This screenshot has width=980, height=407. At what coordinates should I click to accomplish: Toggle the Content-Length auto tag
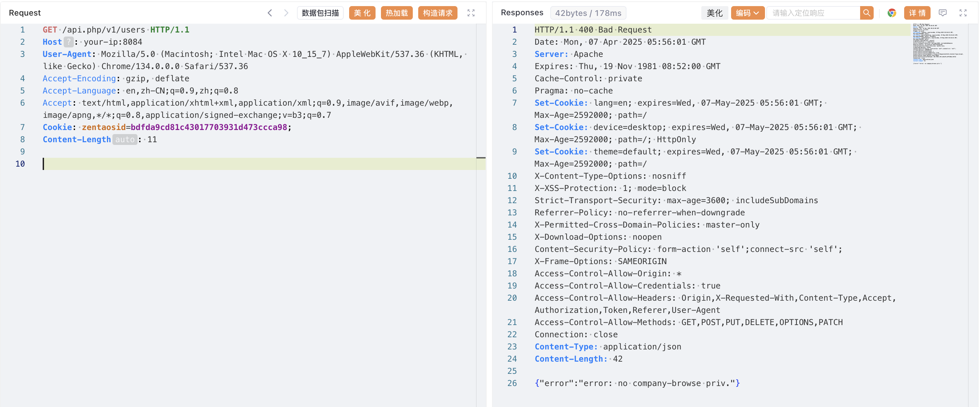pyautogui.click(x=125, y=140)
